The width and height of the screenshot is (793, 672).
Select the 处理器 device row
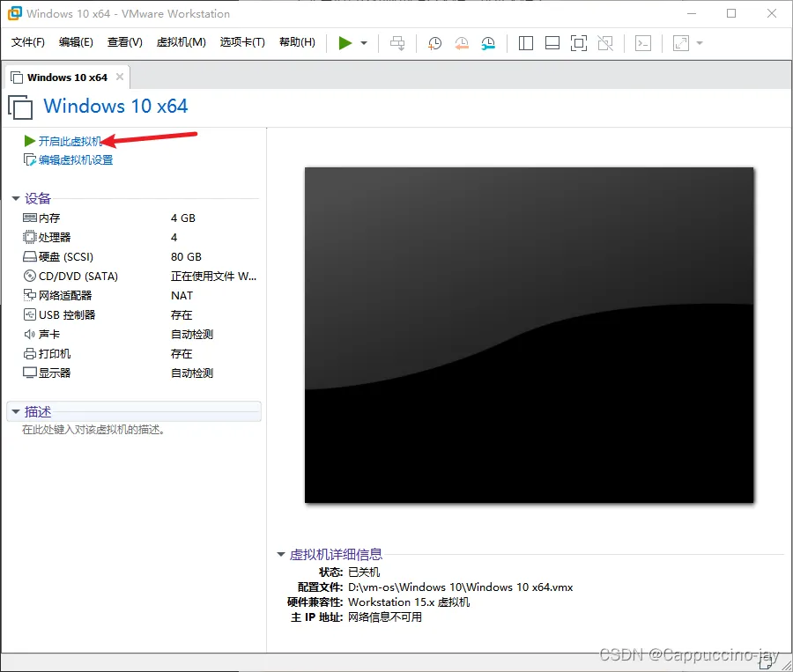coord(139,237)
